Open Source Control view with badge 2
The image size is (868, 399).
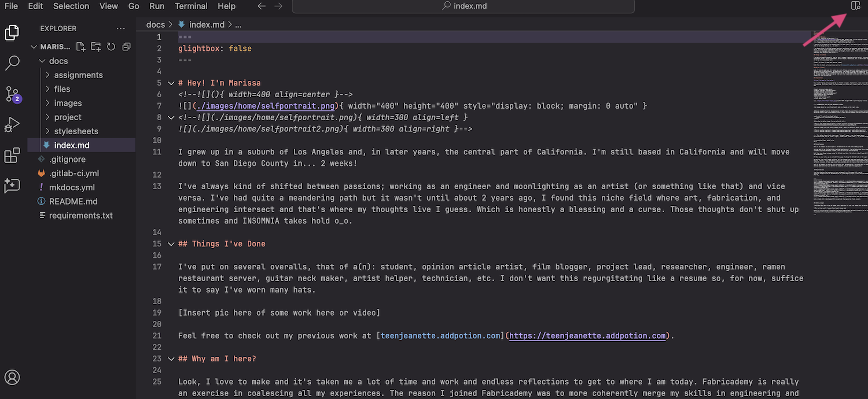(12, 94)
